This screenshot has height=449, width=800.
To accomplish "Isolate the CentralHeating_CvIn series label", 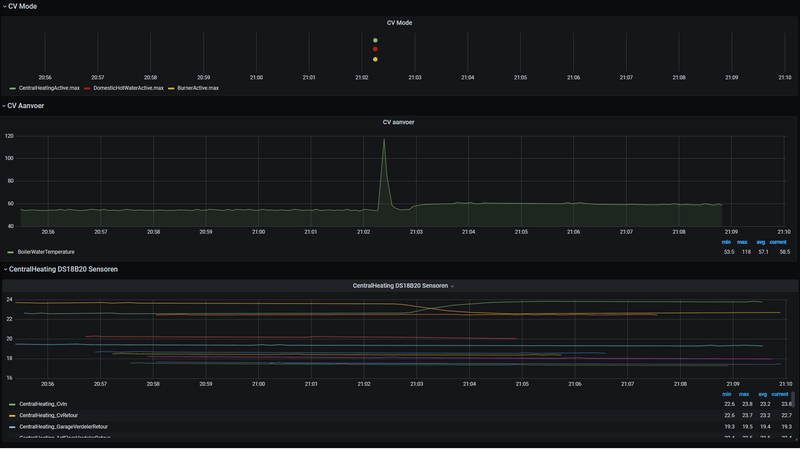I will click(43, 404).
